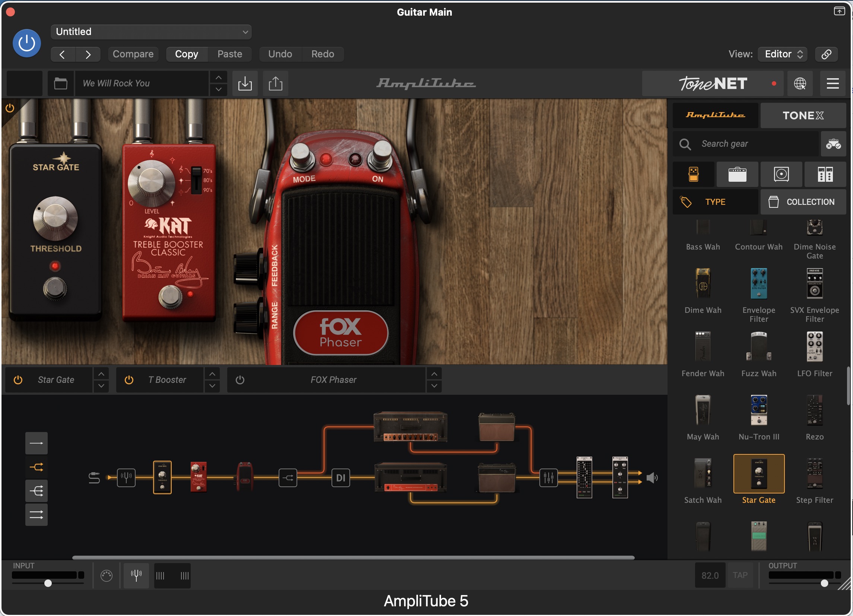The height and width of the screenshot is (616, 853).
Task: Open the preset browser folder icon
Action: (x=61, y=83)
